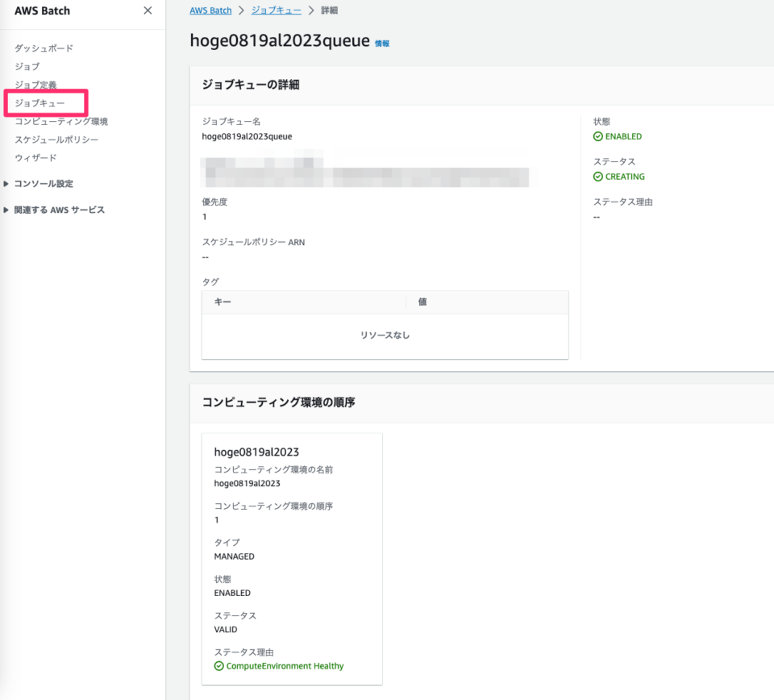Click the 情報 link next to the queue name
774x700 pixels.
(x=381, y=43)
